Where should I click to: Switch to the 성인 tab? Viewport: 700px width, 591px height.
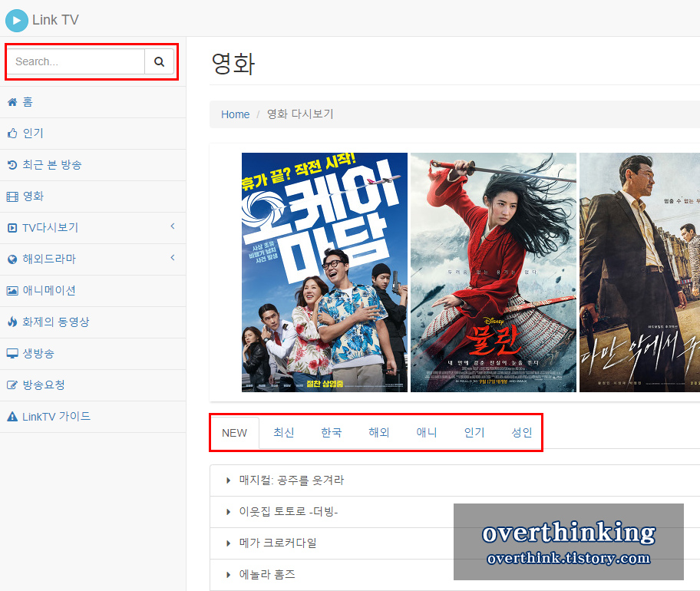pyautogui.click(x=522, y=433)
